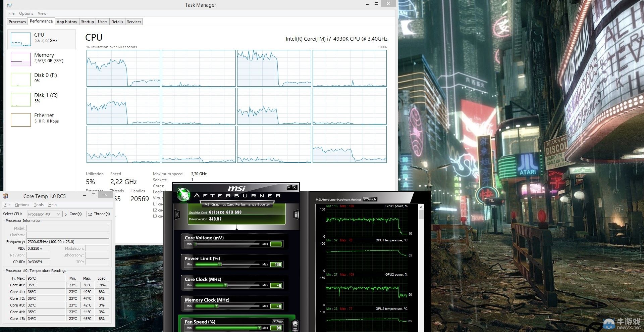The width and height of the screenshot is (644, 332).
Task: Close the MSI Afterburner window
Action: click(294, 187)
